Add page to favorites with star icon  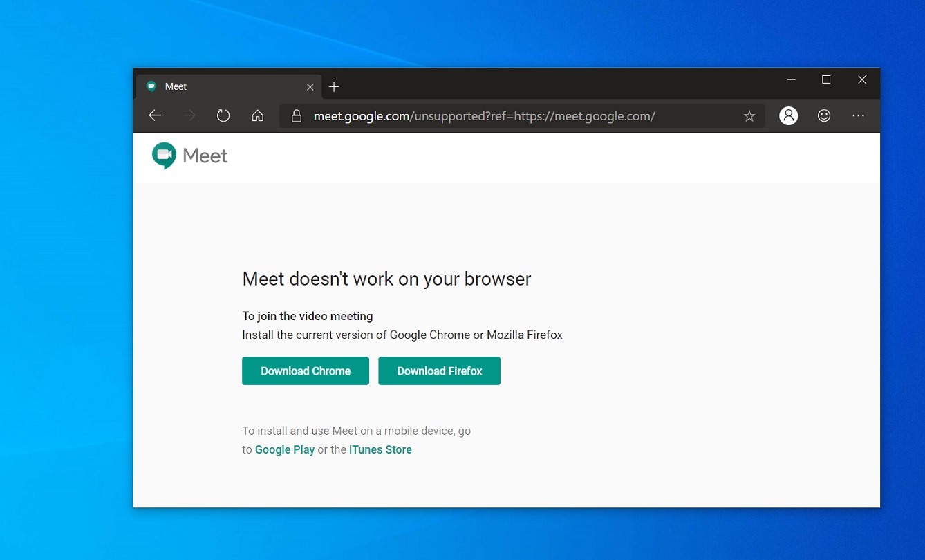(749, 116)
